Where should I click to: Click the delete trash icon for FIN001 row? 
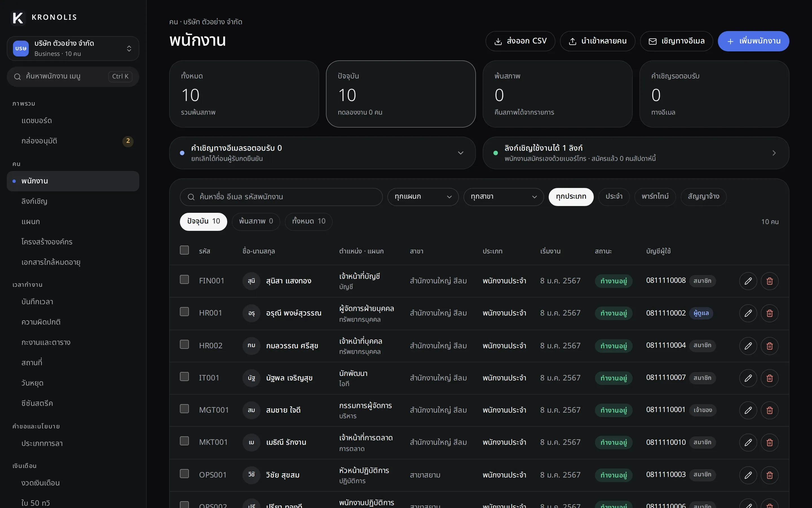769,281
